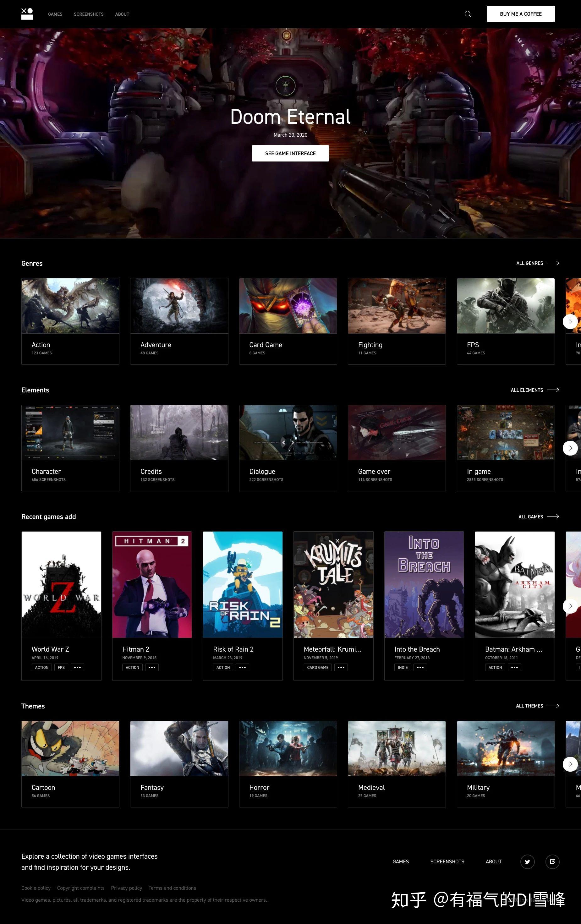This screenshot has width=581, height=924.
Task: Open Games in the top navigation
Action: [55, 14]
